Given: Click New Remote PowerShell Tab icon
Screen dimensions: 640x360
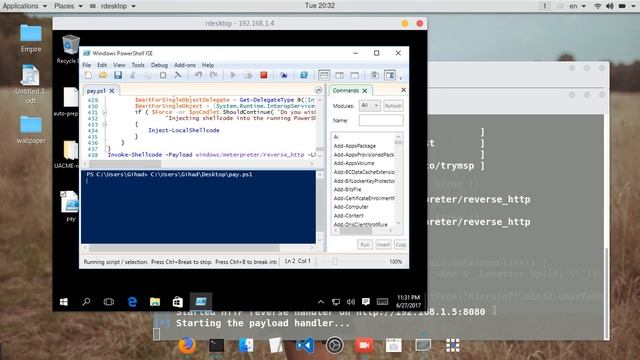Looking at the screenshot, I should [x=284, y=75].
